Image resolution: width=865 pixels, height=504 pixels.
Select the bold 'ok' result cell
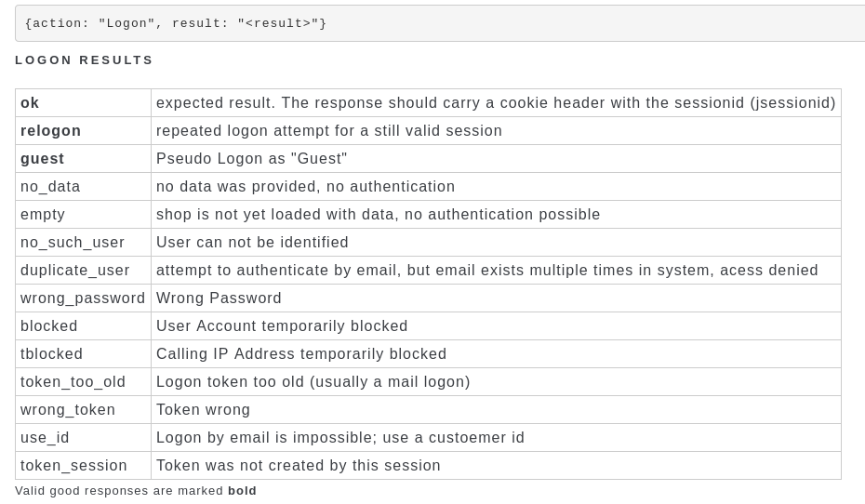point(84,103)
